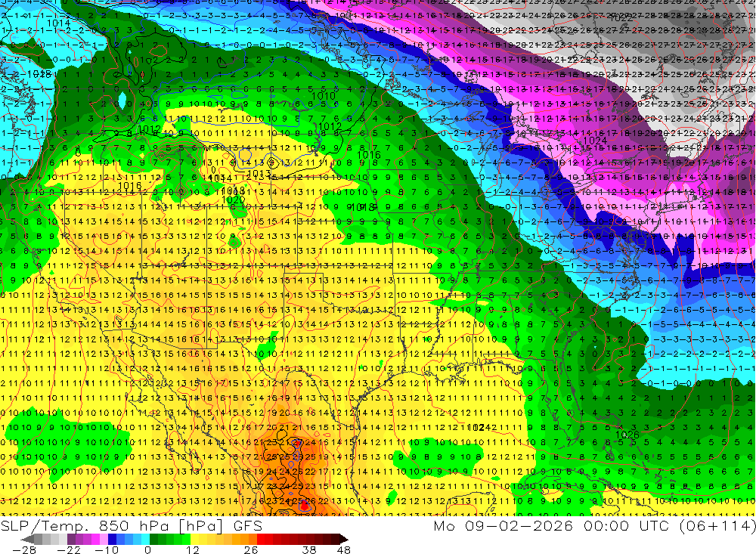Viewport: 756px width, 554px height.
Task: Click the '-28' label on the temperature scale
Action: 24,549
